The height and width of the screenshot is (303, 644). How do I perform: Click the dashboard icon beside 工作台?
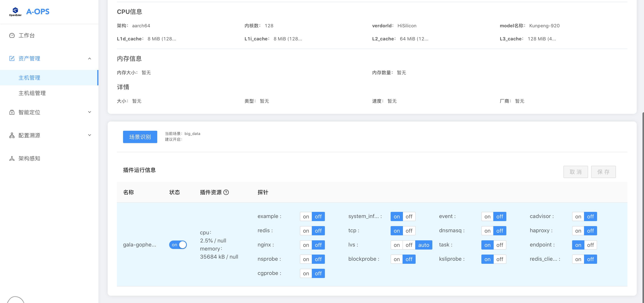tap(12, 36)
